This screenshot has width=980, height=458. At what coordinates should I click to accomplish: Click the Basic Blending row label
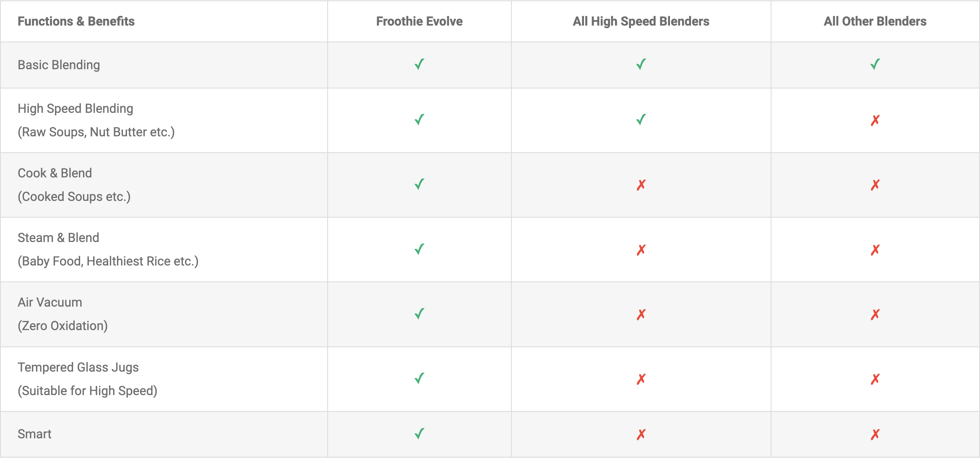59,65
